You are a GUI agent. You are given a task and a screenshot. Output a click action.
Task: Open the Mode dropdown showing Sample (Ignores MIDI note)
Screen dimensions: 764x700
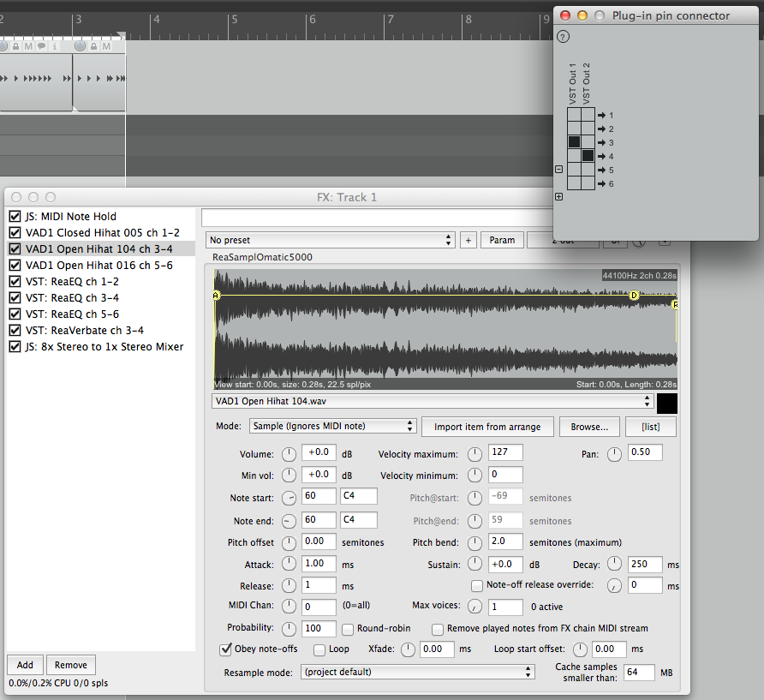click(332, 426)
